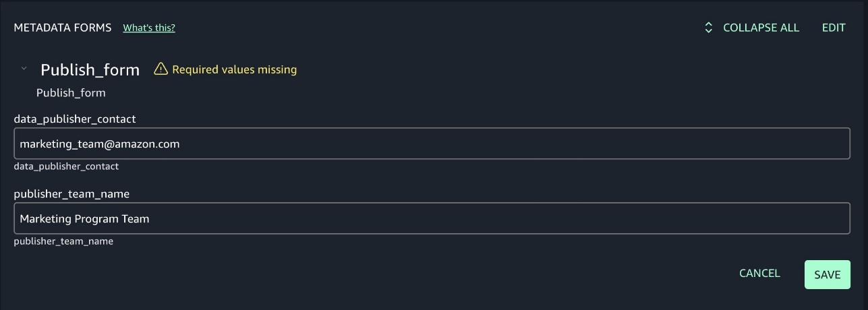This screenshot has width=868, height=310.
Task: Save the metadata form changes
Action: click(827, 274)
